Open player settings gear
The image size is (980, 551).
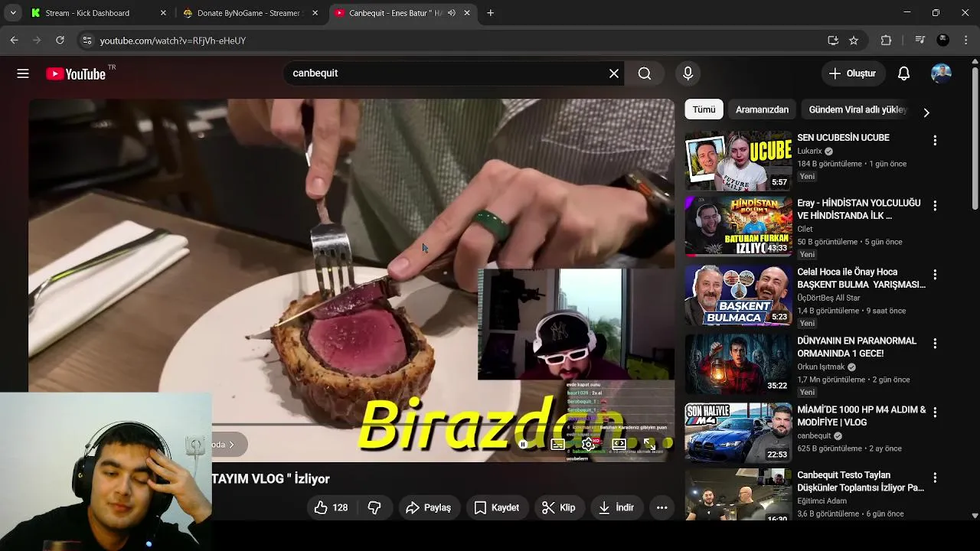pyautogui.click(x=588, y=444)
